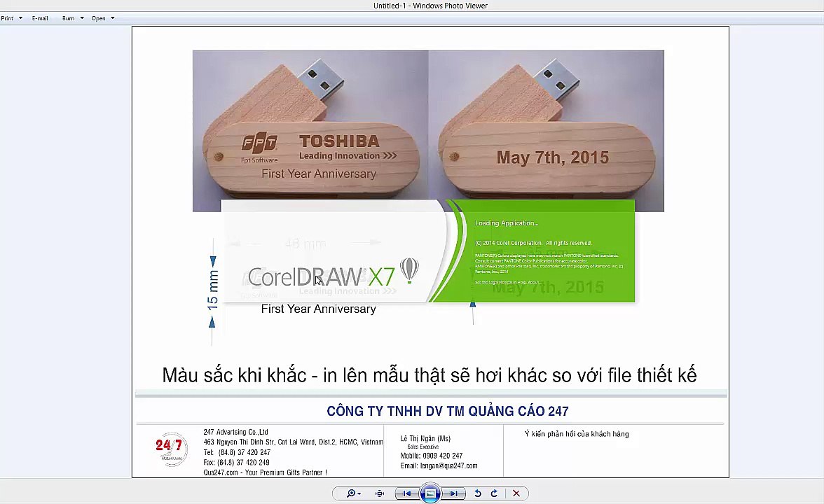Viewport: 824px width, 504px height.
Task: Click the magnifier zoom control
Action: pyautogui.click(x=353, y=493)
